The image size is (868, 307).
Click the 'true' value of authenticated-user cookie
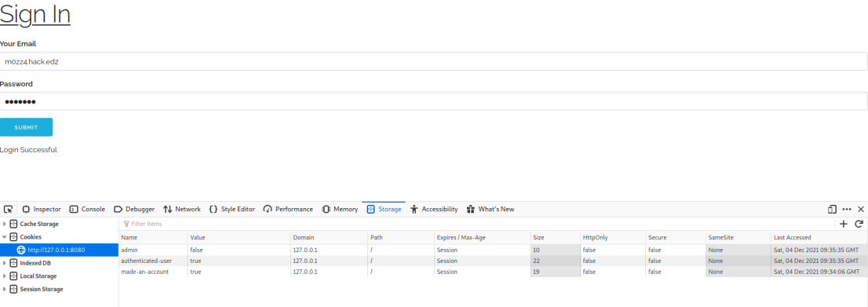(239, 261)
